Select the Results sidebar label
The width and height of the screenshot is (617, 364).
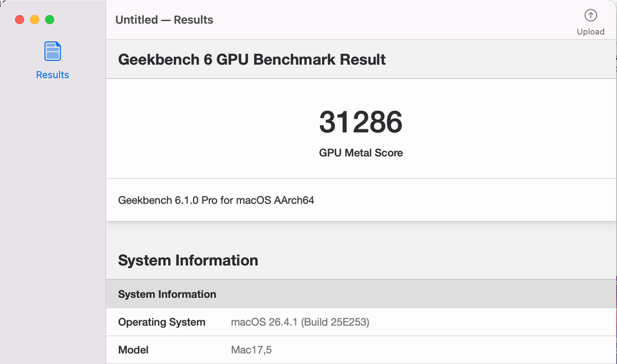point(52,75)
